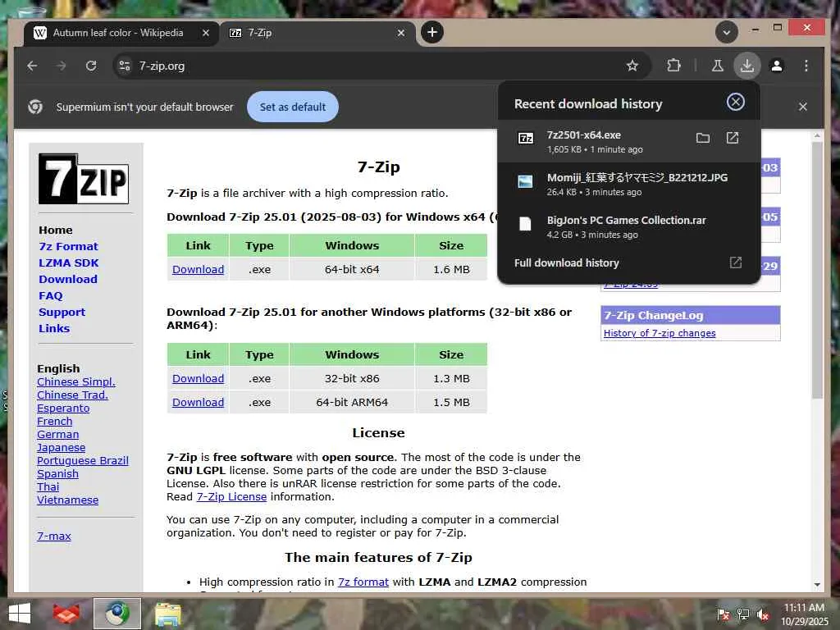This screenshot has width=840, height=630.
Task: Open the browser three-dot menu
Action: (x=806, y=66)
